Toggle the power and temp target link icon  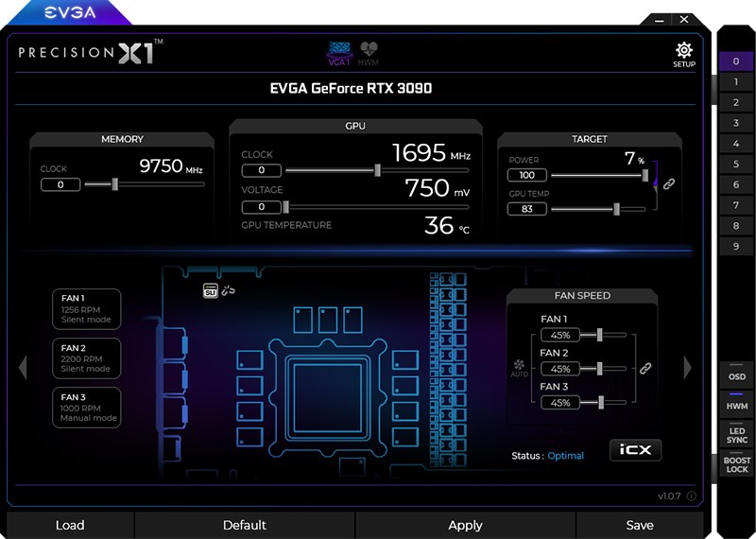click(x=669, y=183)
